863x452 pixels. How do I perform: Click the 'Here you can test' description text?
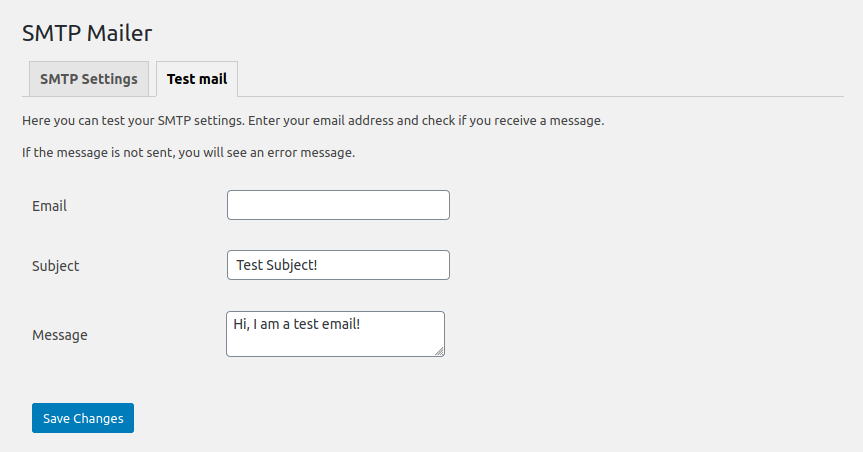[313, 121]
